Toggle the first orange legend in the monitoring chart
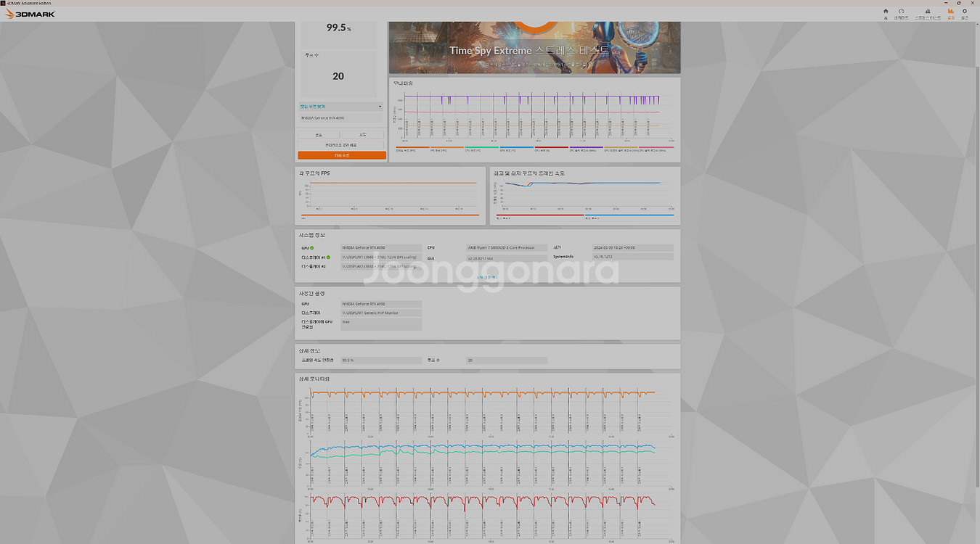Image resolution: width=980 pixels, height=544 pixels. click(412, 149)
